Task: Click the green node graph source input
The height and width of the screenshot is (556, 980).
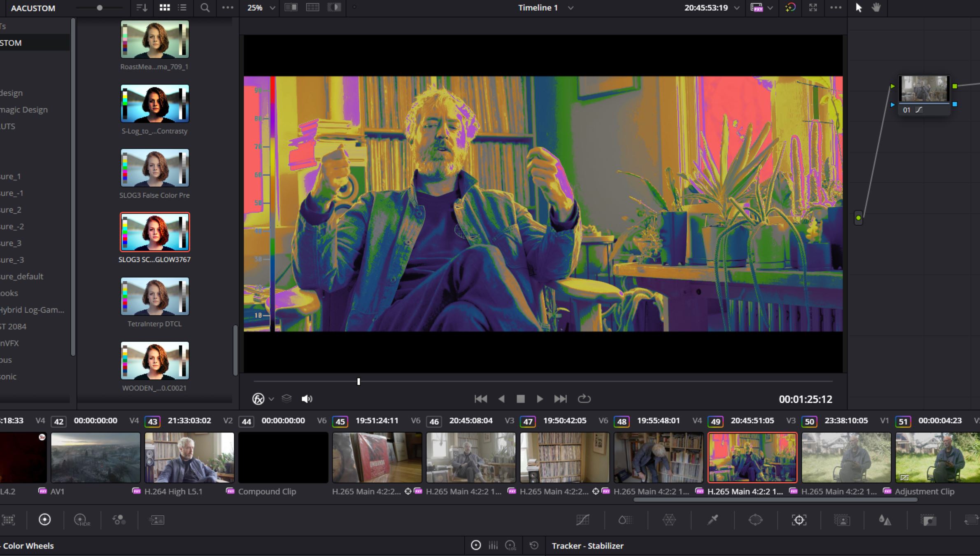Action: click(x=858, y=218)
